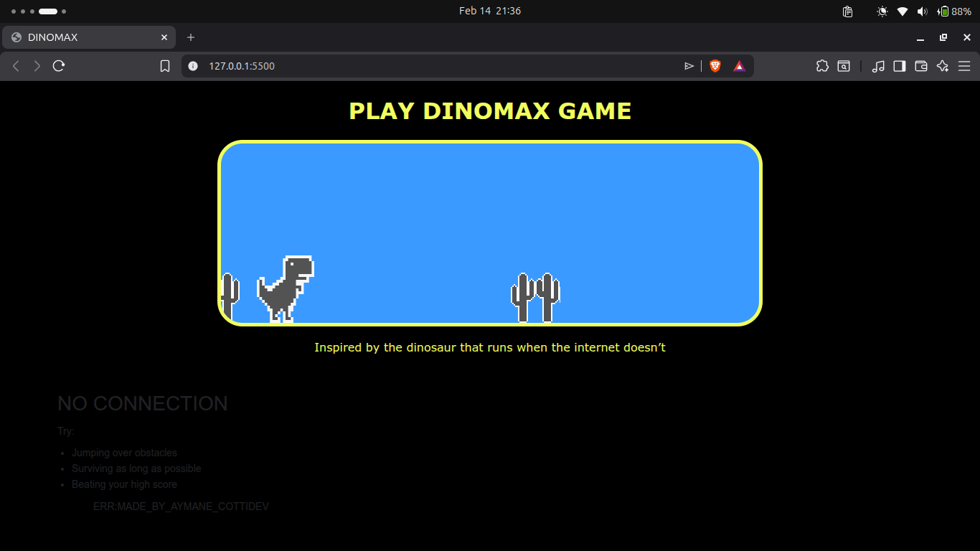This screenshot has height=551, width=980.
Task: Click the volume speaker icon in top bar
Action: [x=922, y=11]
